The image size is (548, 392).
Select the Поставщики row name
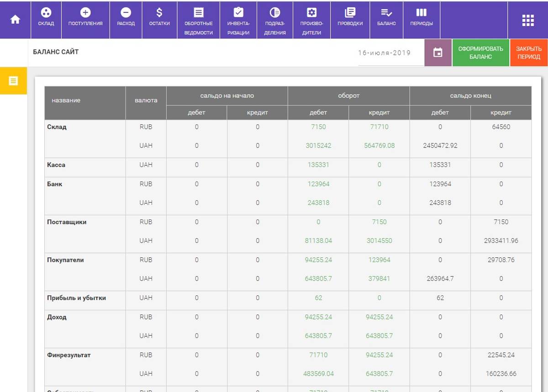[x=67, y=222]
